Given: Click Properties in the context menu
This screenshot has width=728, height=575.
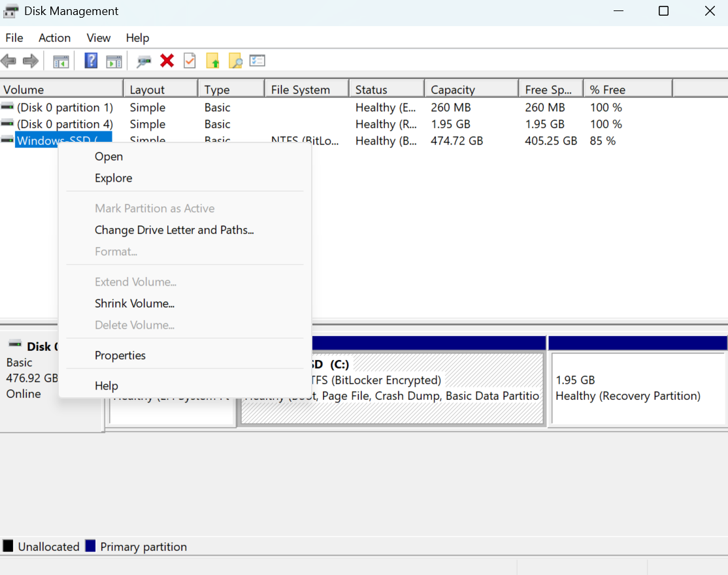Looking at the screenshot, I should click(120, 355).
